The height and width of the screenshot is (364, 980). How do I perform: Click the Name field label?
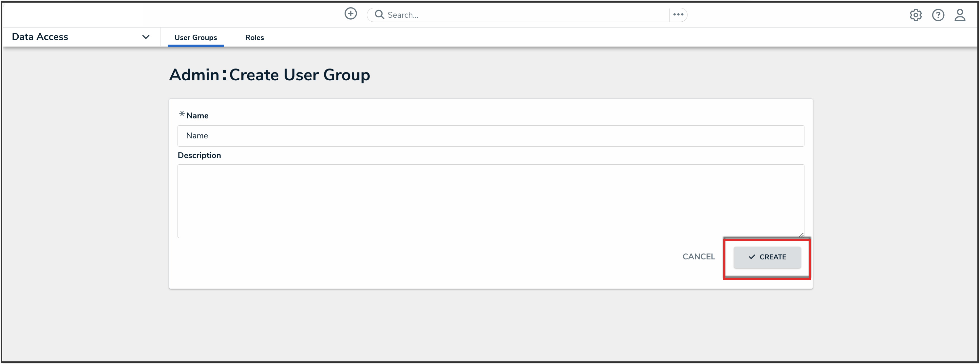point(197,116)
